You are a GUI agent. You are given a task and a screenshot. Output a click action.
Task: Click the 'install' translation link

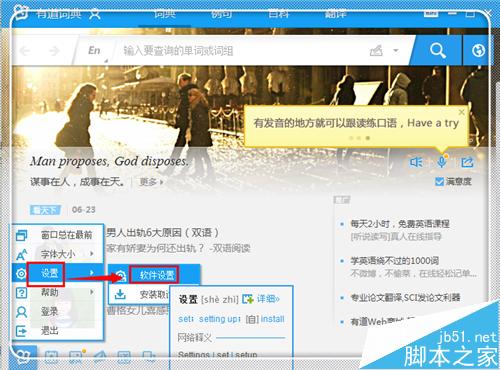coord(272,319)
